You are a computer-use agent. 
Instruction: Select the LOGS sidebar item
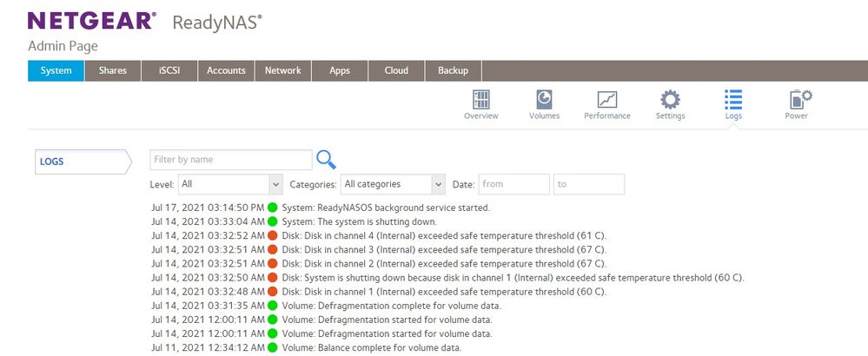tap(78, 162)
